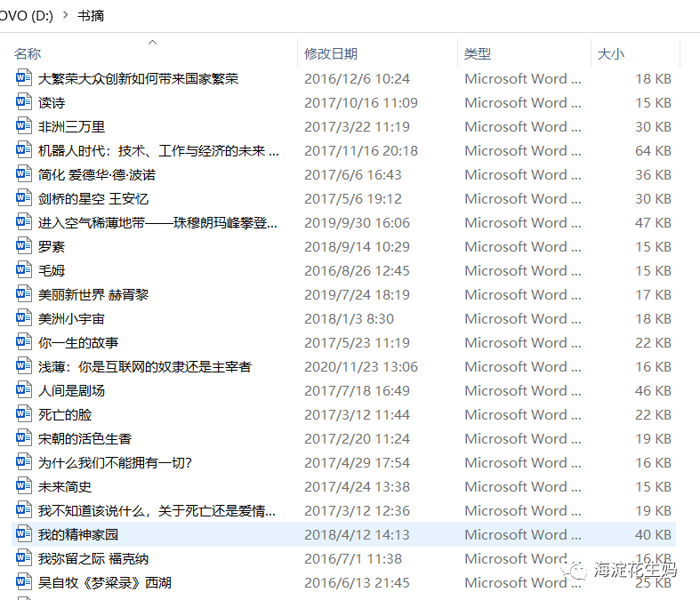The width and height of the screenshot is (700, 600).
Task: Click Word icon next to 你一生的故事
Action: (24, 342)
